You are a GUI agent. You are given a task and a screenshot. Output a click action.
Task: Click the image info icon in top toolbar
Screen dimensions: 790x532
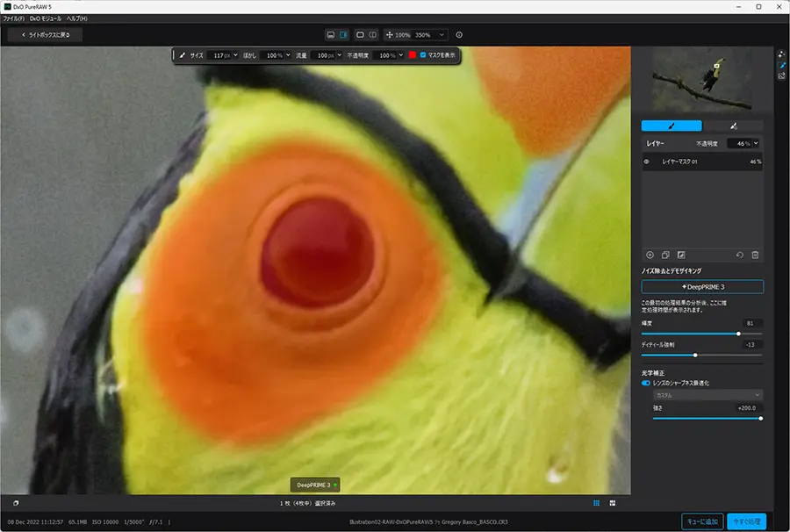pyautogui.click(x=459, y=35)
